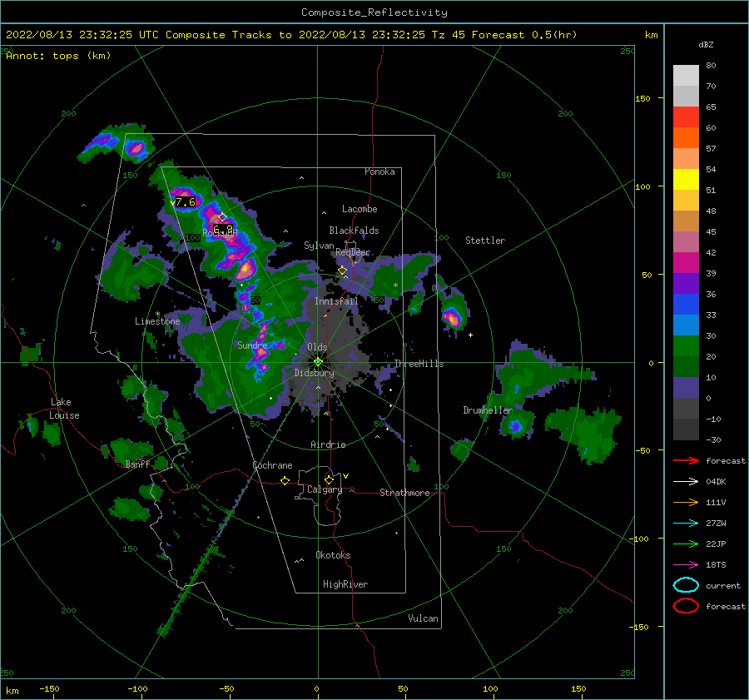
Task: Click the bright yellow-cored cell south of the 6.0 label
Action: [246, 270]
